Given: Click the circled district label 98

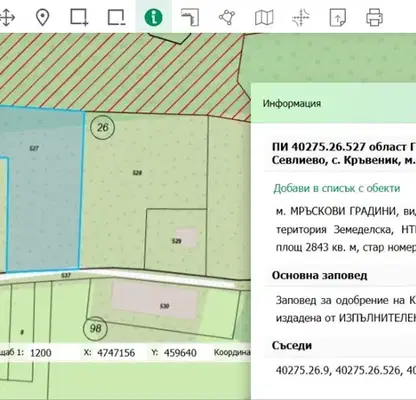Looking at the screenshot, I should [95, 328].
